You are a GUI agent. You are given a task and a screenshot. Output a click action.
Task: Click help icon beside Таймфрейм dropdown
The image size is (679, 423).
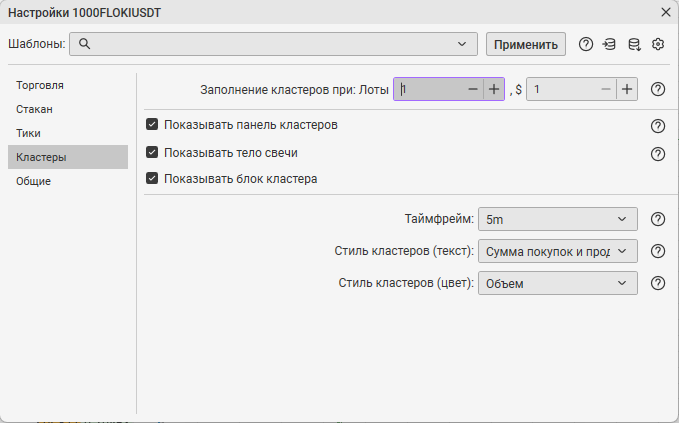tap(658, 220)
